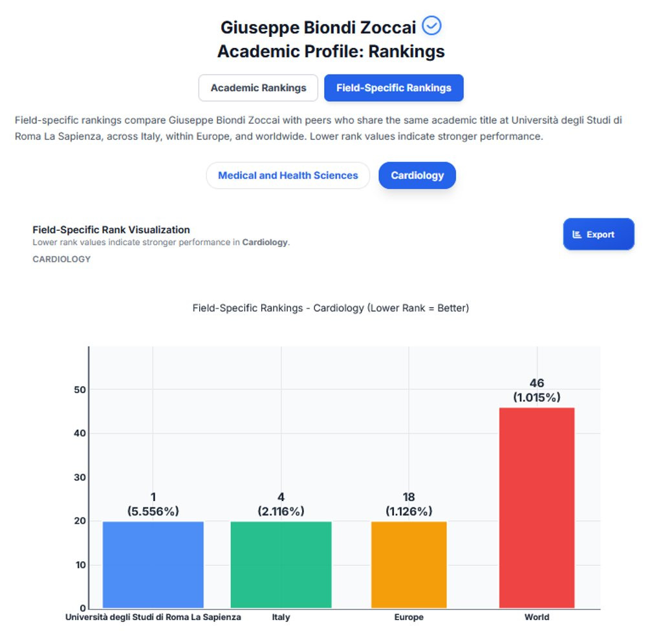Click the Europe axis label
This screenshot has width=652, height=644.
409,617
